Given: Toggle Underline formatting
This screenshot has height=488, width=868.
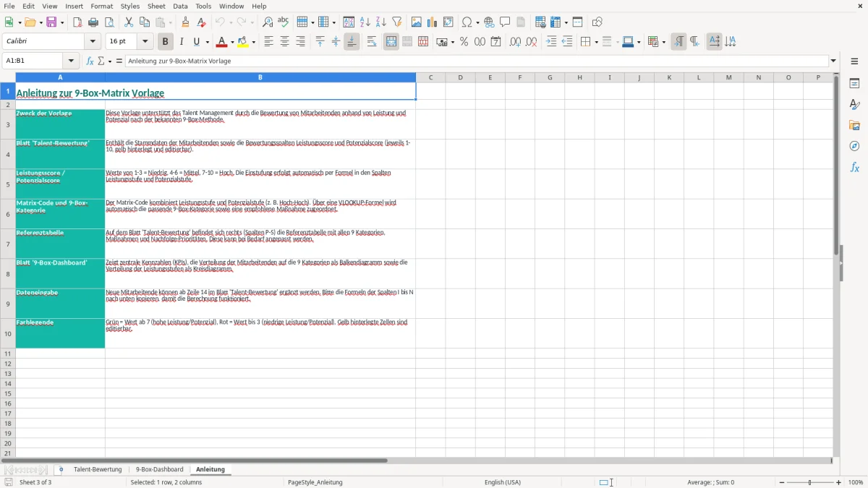Looking at the screenshot, I should (x=196, y=42).
